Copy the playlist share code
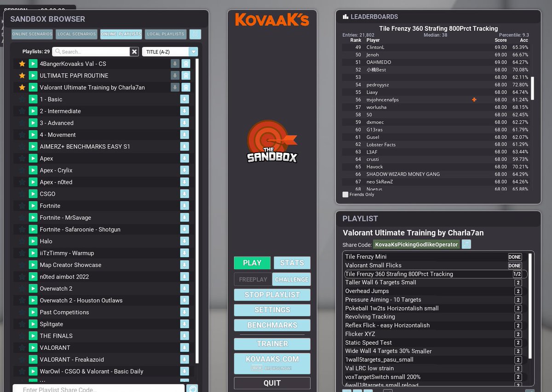This screenshot has height=392, width=552. 466,244
